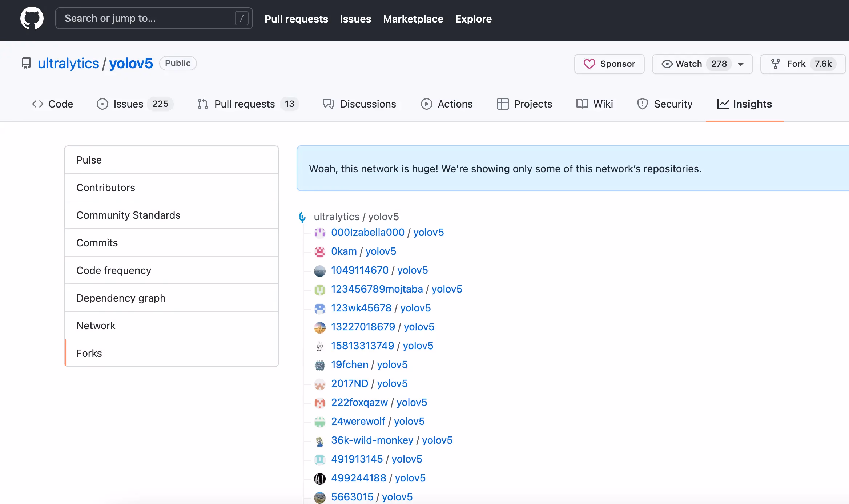This screenshot has height=504, width=849.
Task: Click the avatar of 123456789mojtaba
Action: coord(320,289)
